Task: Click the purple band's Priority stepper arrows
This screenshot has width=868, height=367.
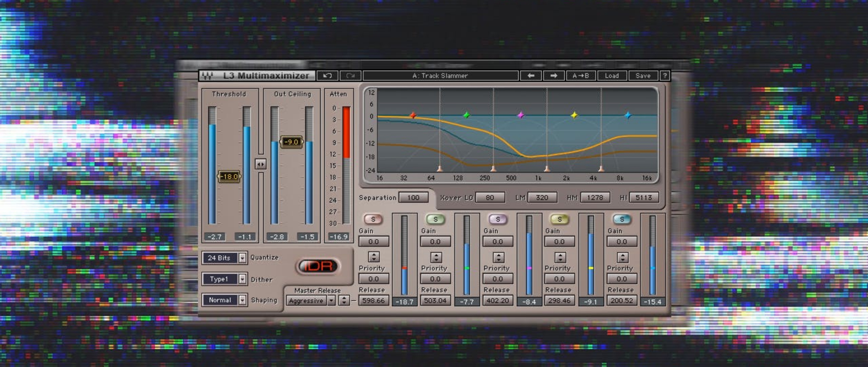Action: tap(498, 257)
